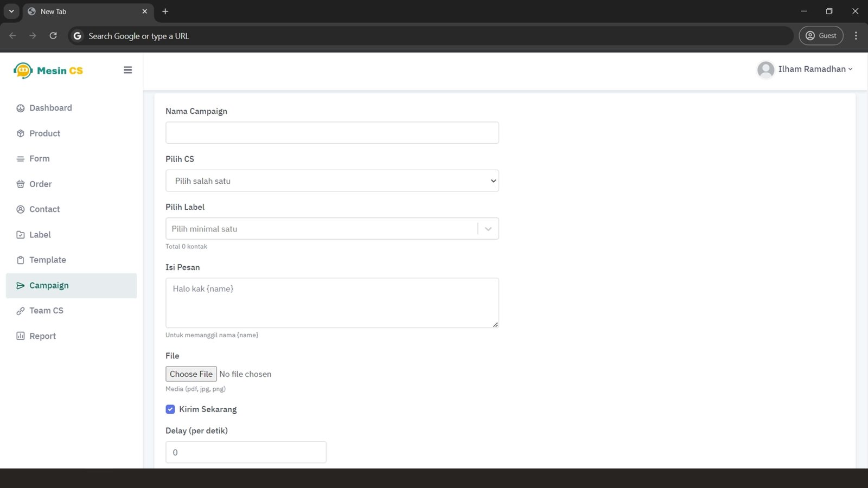The height and width of the screenshot is (488, 868).
Task: Click the Template clipboard icon
Action: (21, 260)
